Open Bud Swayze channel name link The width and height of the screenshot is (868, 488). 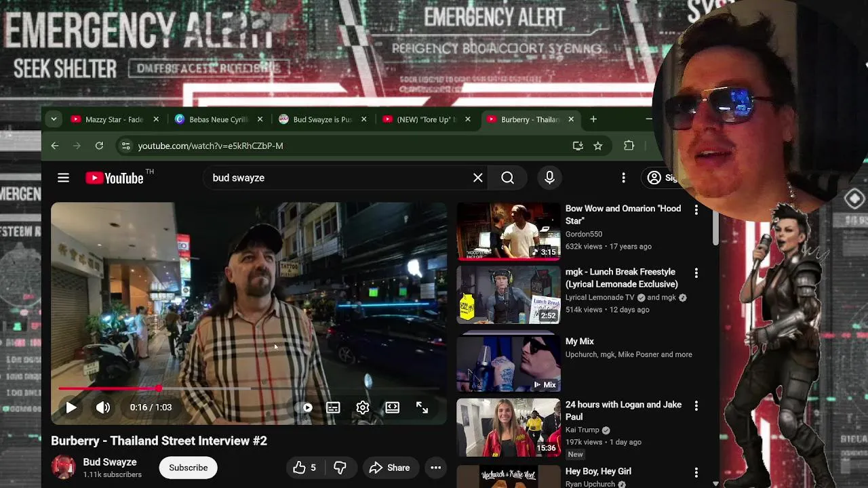(x=110, y=462)
